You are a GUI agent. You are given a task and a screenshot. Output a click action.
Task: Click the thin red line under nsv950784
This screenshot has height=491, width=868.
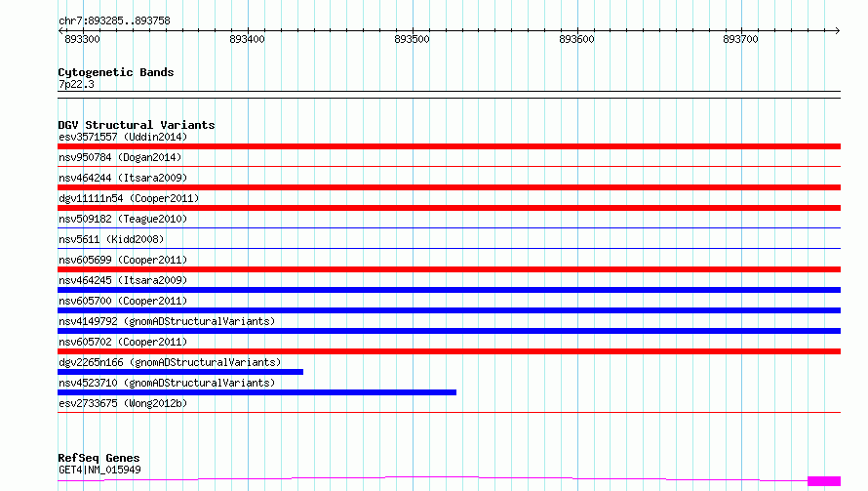click(x=449, y=166)
